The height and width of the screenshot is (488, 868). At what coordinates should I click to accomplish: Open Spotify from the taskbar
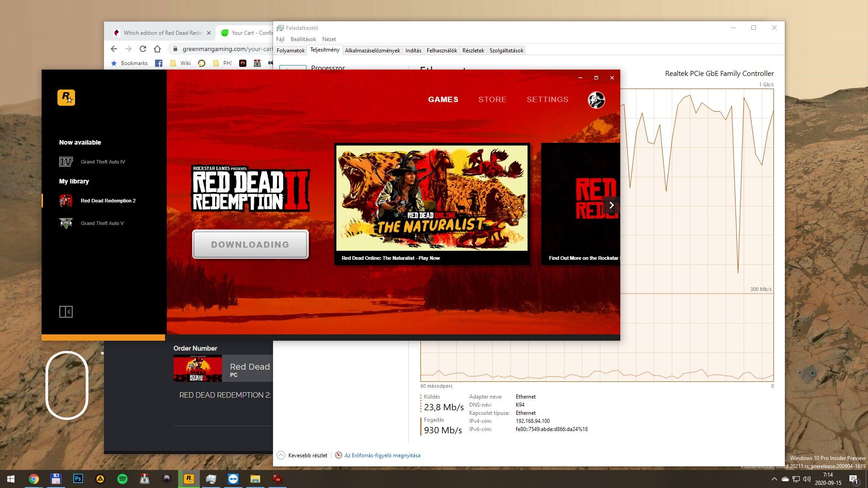122,479
